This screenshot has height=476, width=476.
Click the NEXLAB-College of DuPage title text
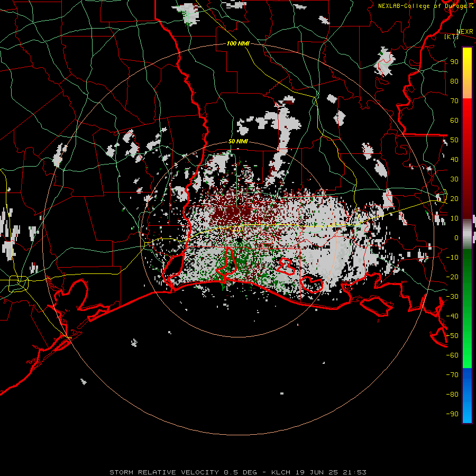425,6
